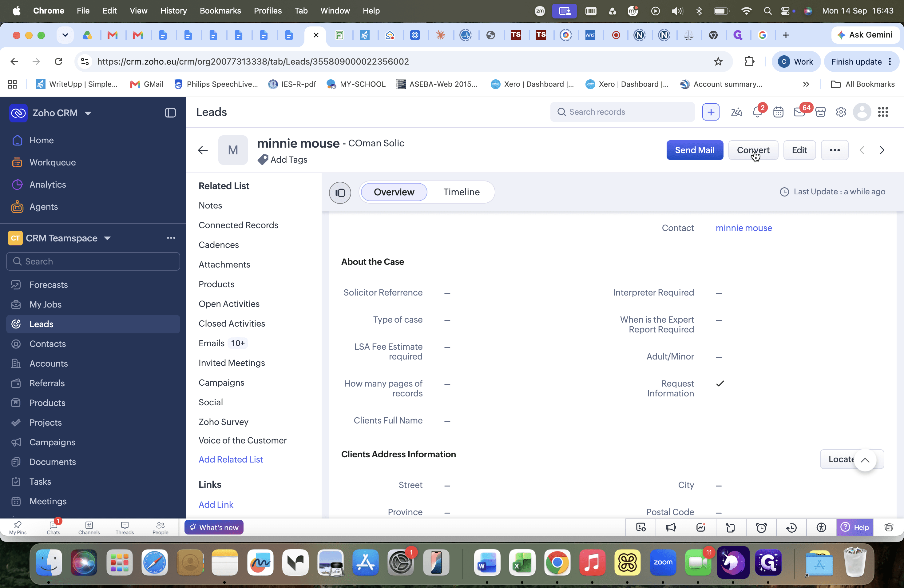The height and width of the screenshot is (588, 904).
Task: Toggle the related list panel button
Action: tap(340, 193)
